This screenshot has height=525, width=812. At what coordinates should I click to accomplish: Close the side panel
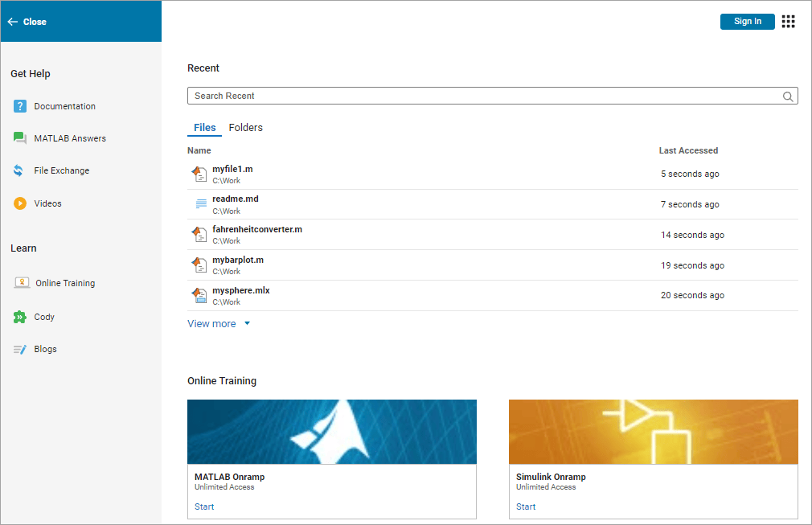(x=27, y=22)
